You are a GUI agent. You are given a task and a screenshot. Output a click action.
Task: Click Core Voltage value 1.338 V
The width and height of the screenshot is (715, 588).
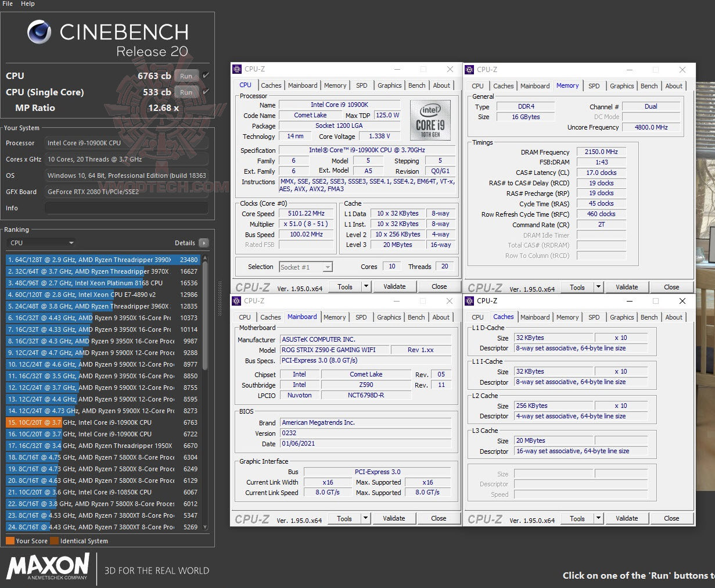point(380,136)
